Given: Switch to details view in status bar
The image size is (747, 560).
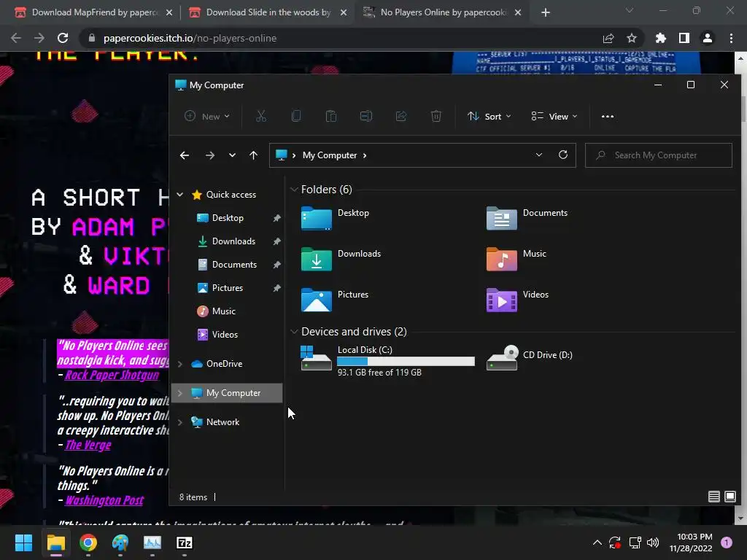Looking at the screenshot, I should point(713,497).
